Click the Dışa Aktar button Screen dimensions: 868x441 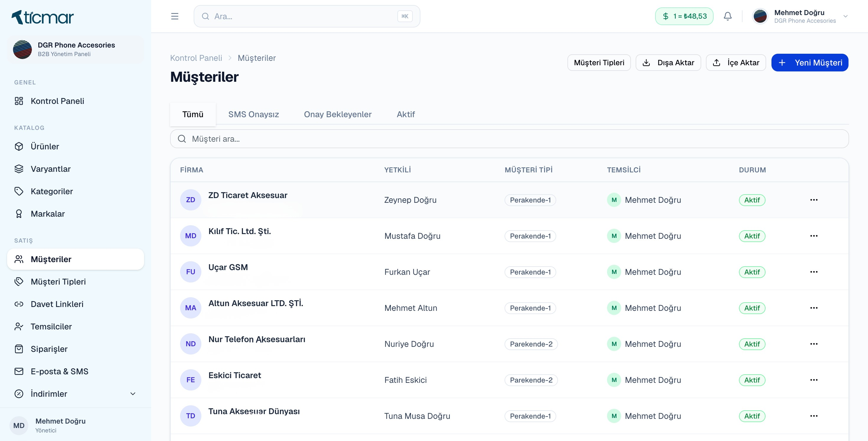click(668, 63)
